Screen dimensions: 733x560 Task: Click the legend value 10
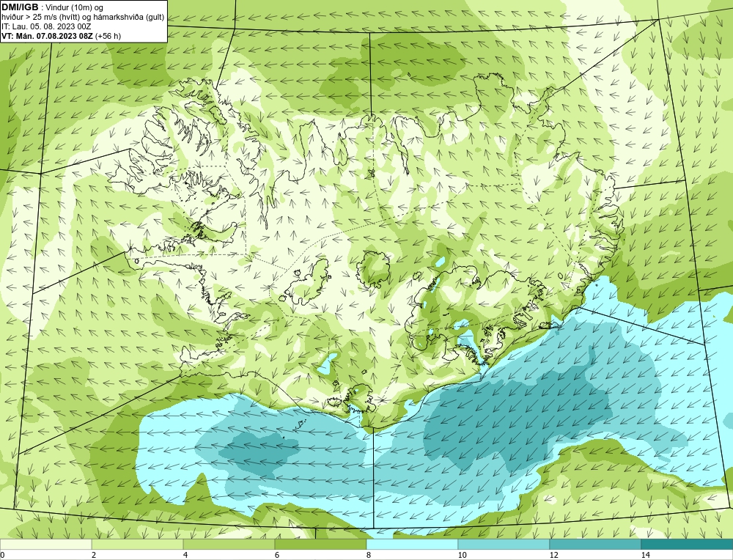tap(462, 555)
